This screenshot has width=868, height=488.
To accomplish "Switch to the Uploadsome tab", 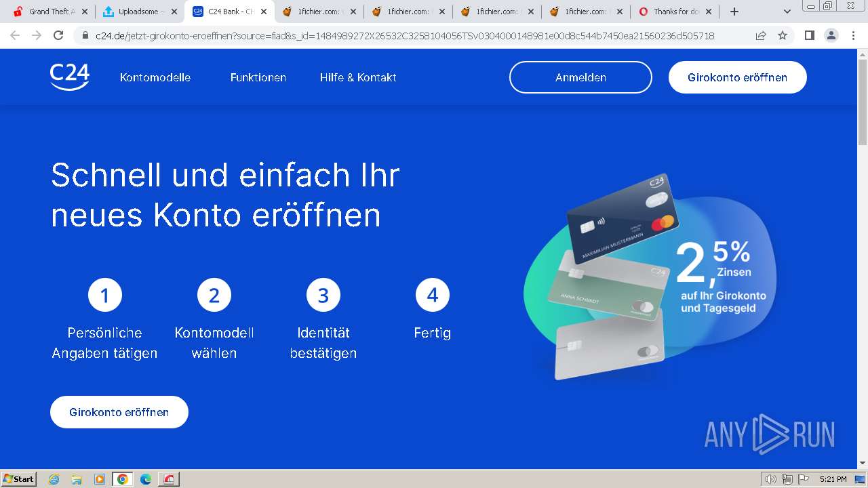I will click(139, 12).
